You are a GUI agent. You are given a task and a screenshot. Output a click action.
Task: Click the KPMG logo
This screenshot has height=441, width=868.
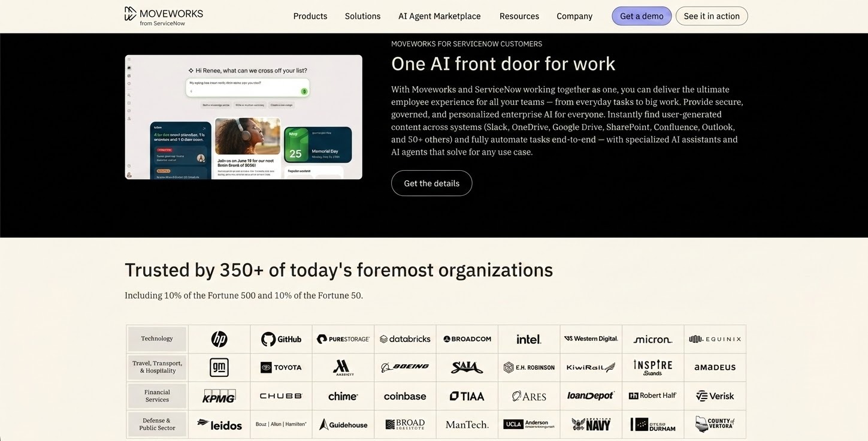(x=219, y=396)
